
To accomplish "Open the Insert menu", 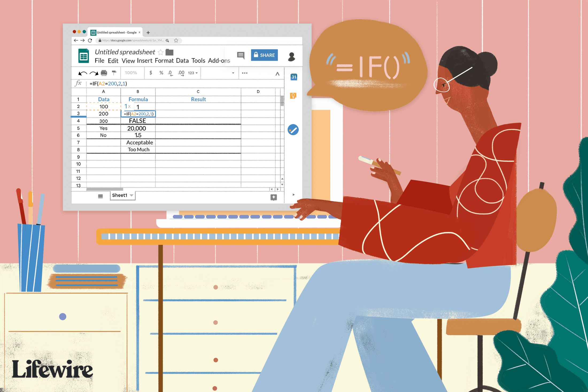I will pyautogui.click(x=145, y=61).
